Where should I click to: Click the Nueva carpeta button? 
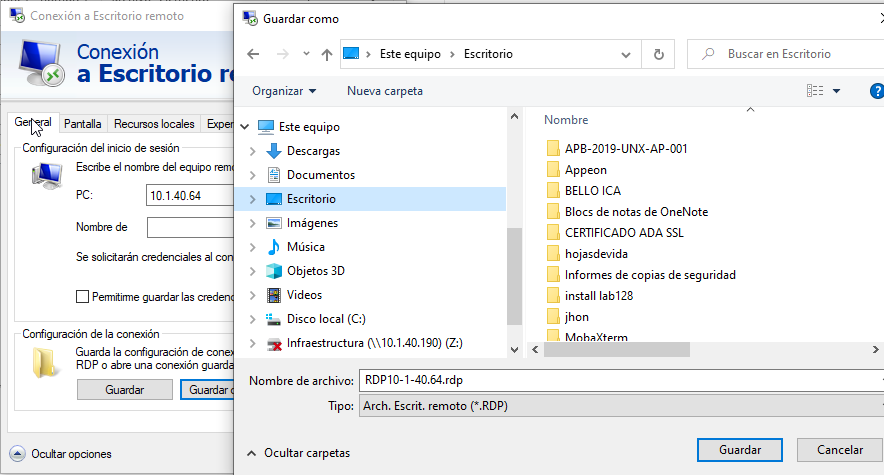384,91
